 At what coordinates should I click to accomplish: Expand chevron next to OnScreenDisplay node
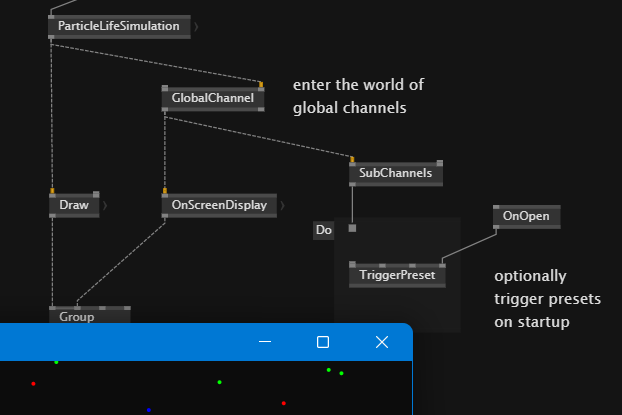[282, 205]
